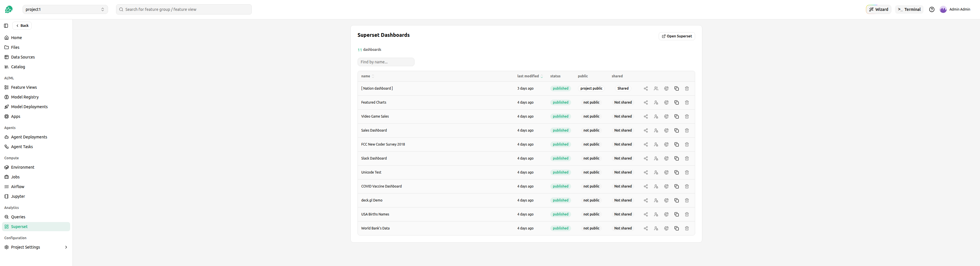Image resolution: width=980 pixels, height=266 pixels.
Task: Click the share icon for Featured Charts
Action: (x=646, y=103)
